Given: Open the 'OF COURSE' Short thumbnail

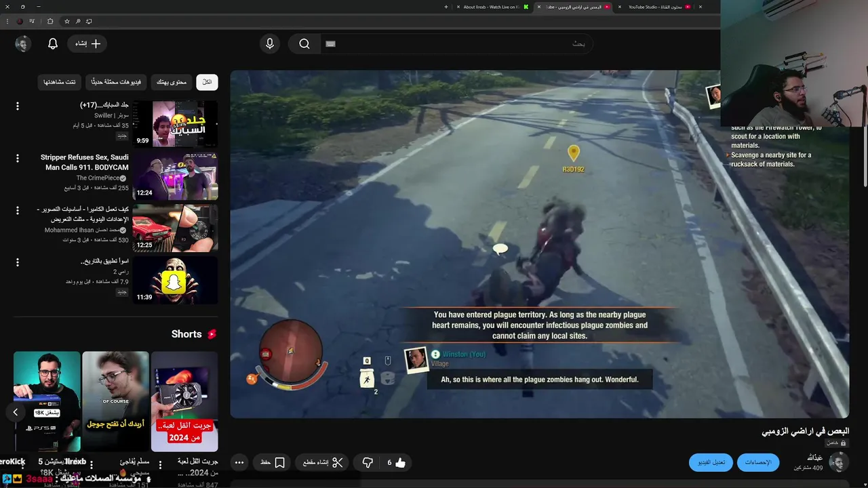Looking at the screenshot, I should [115, 401].
